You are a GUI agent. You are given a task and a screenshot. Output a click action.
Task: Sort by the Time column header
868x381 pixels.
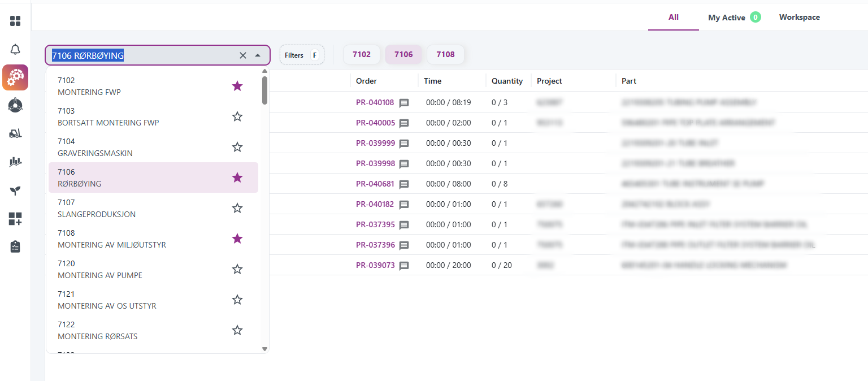[432, 81]
